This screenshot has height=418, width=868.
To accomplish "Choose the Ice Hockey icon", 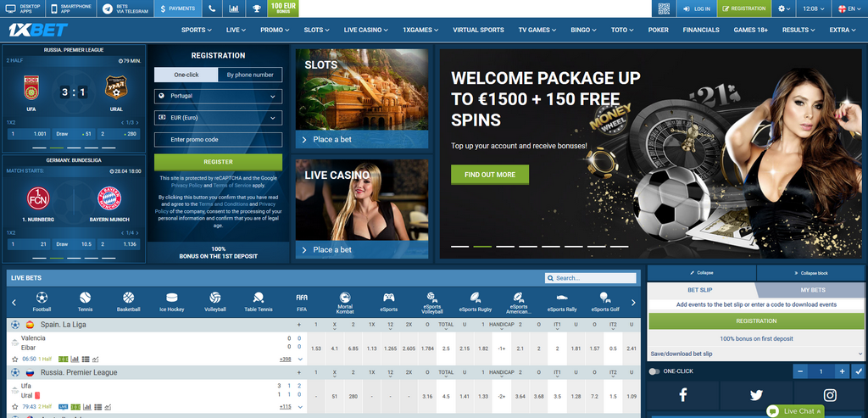I will 172,298.
